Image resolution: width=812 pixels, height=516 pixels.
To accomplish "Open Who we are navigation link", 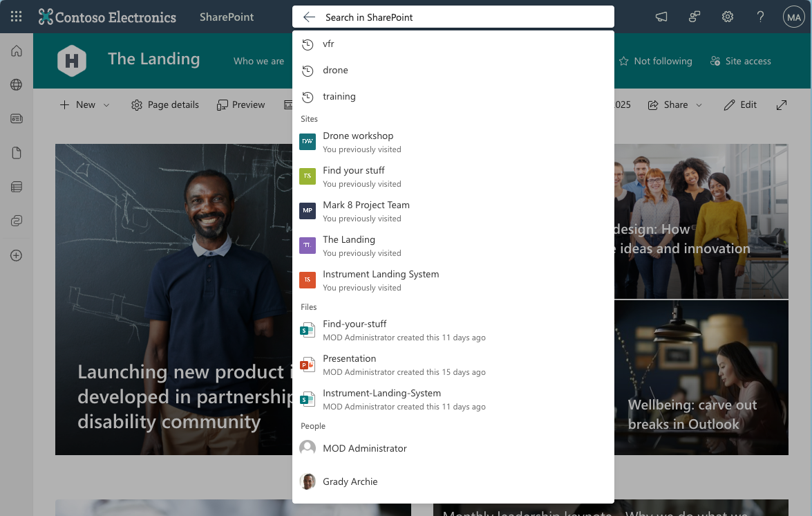I will (x=258, y=62).
